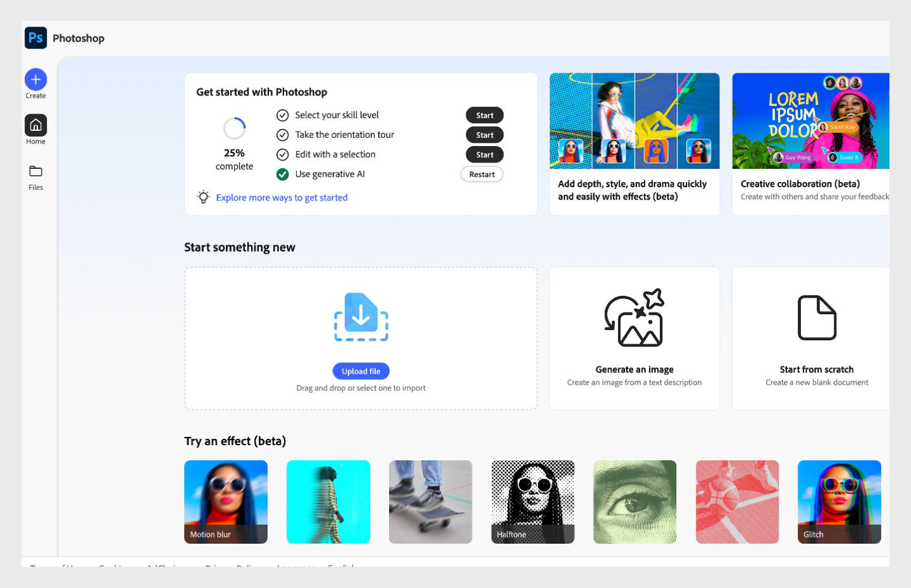The height and width of the screenshot is (588, 911).
Task: Check the Select your skill level checkmark
Action: pyautogui.click(x=283, y=115)
